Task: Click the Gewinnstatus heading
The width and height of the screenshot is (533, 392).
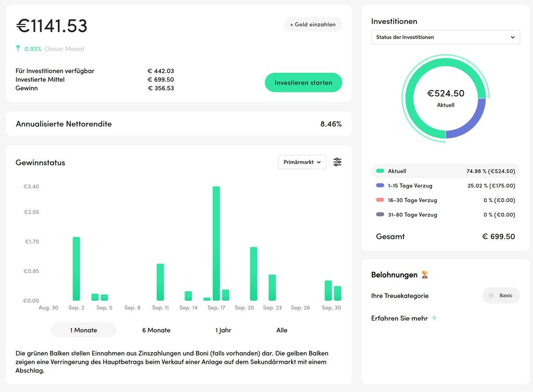Action: (40, 162)
